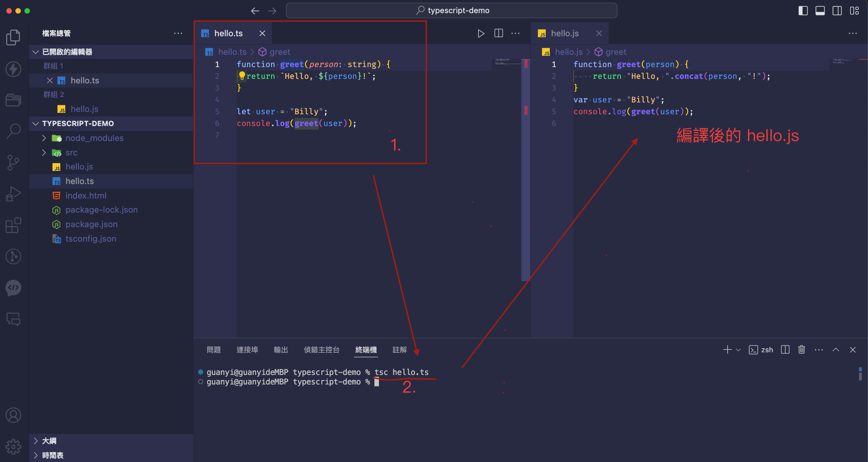Open terminal panel more actions menu
Image resolution: width=868 pixels, height=462 pixels.
[819, 350]
